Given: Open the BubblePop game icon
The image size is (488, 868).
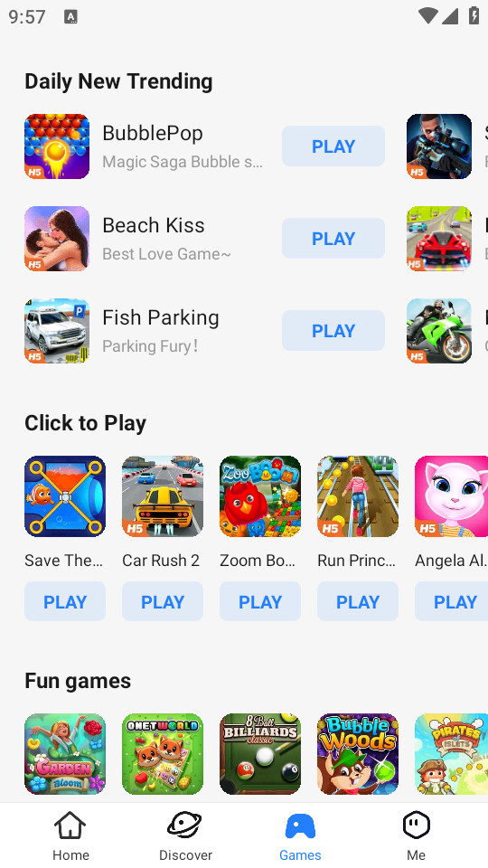Looking at the screenshot, I should point(57,146).
